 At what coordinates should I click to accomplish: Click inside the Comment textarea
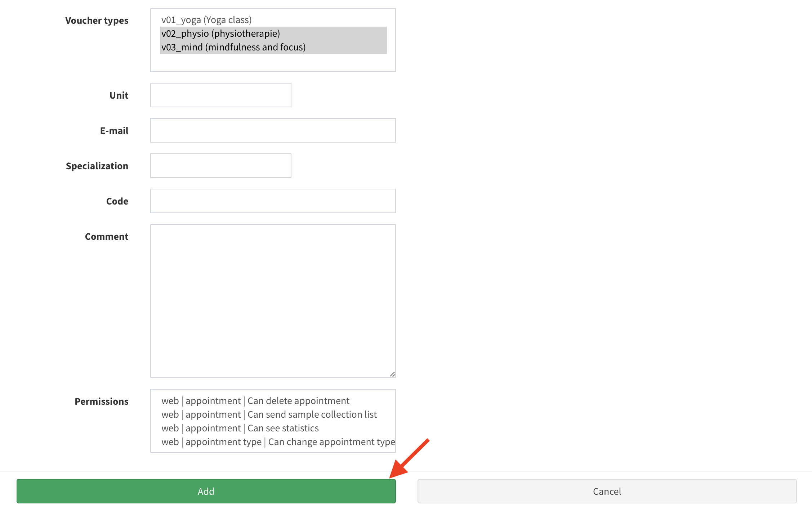[x=273, y=301]
